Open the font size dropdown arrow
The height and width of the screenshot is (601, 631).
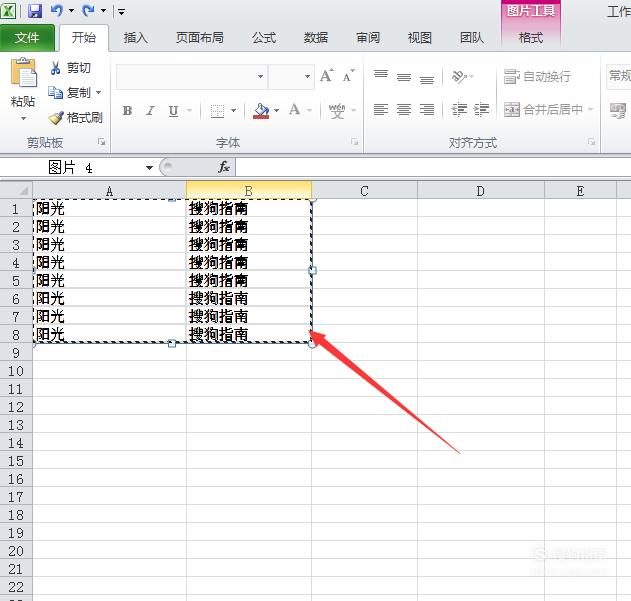pos(307,76)
